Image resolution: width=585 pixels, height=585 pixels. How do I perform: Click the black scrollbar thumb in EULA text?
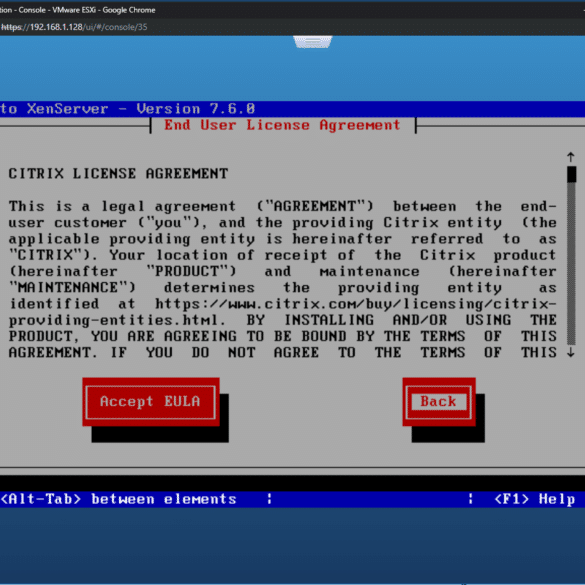pyautogui.click(x=571, y=174)
